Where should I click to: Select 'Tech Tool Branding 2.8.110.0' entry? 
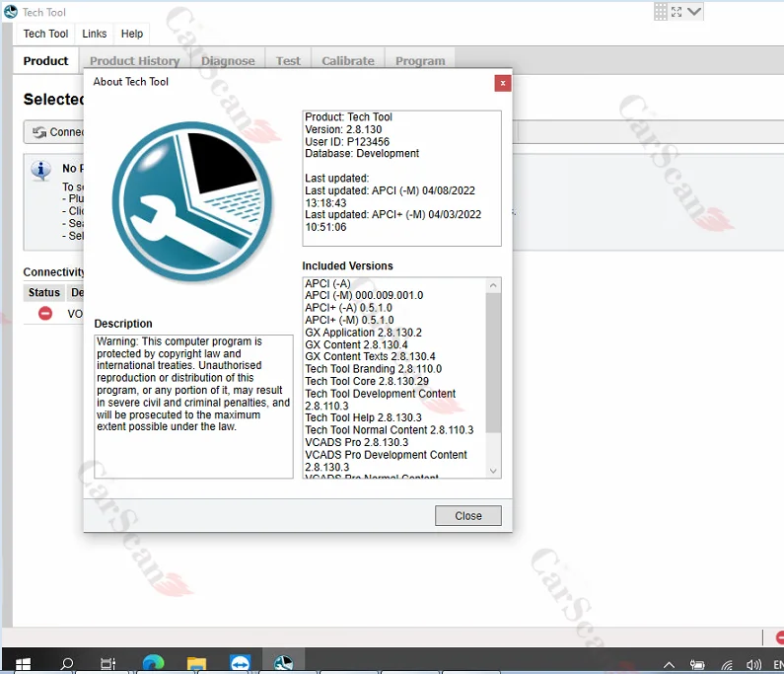click(x=374, y=369)
